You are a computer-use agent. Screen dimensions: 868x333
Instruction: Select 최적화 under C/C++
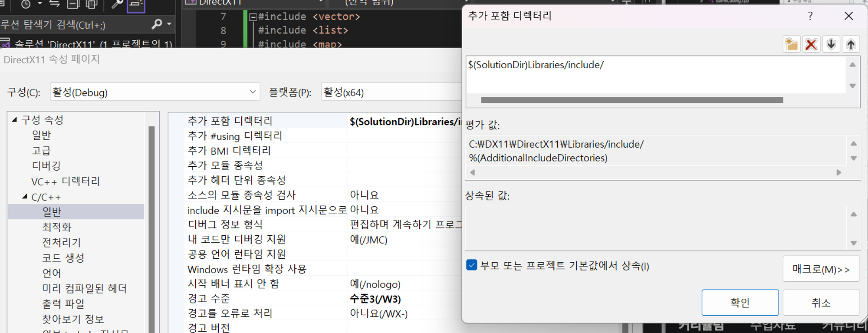coord(56,227)
